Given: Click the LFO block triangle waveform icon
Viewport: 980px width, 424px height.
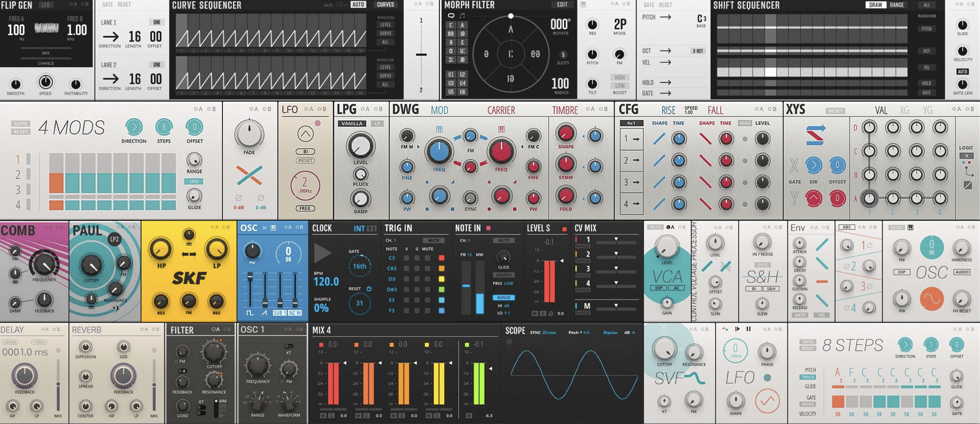Looking at the screenshot, I should (x=305, y=134).
